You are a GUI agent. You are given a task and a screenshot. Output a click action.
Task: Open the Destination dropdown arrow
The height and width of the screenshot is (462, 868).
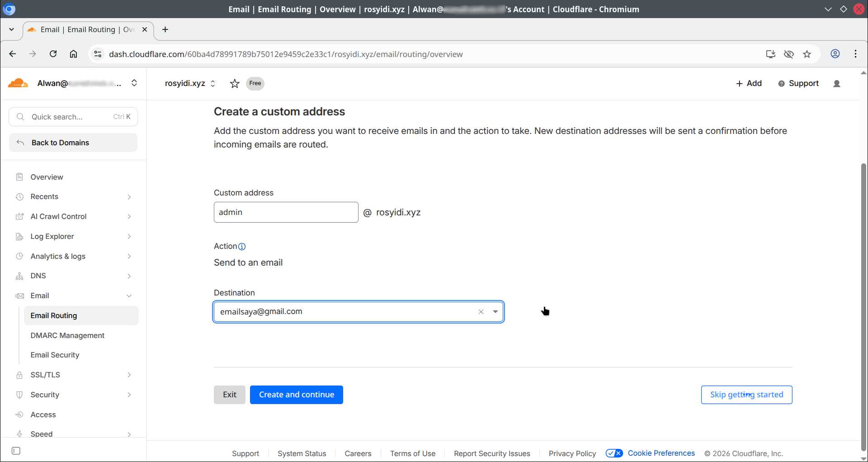point(495,312)
